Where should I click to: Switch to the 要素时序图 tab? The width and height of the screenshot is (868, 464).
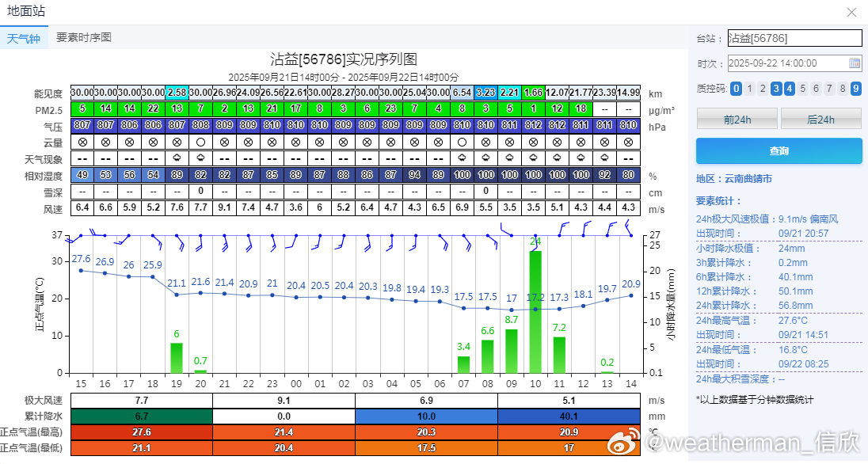tap(84, 37)
